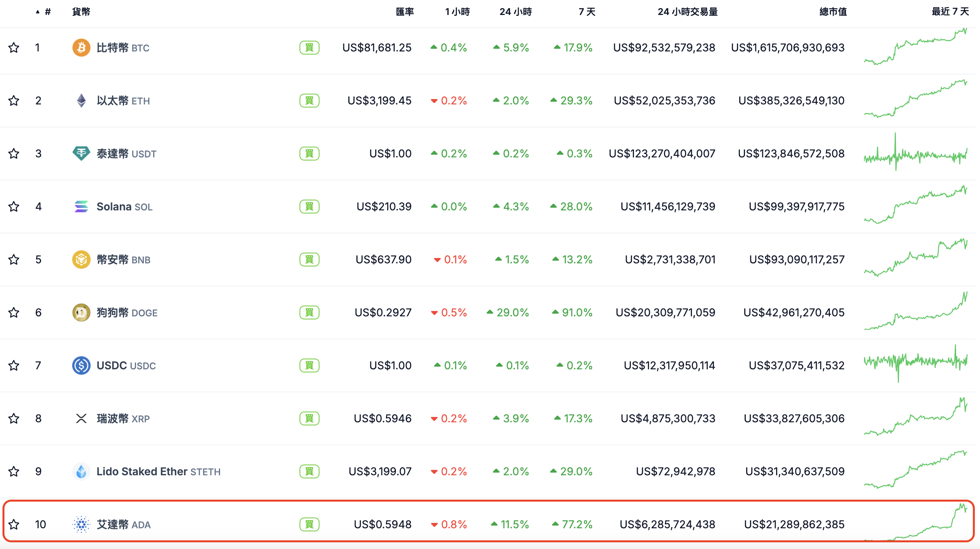Click the Cardano ADA logo in highlighted row
The width and height of the screenshot is (980, 549).
[81, 524]
